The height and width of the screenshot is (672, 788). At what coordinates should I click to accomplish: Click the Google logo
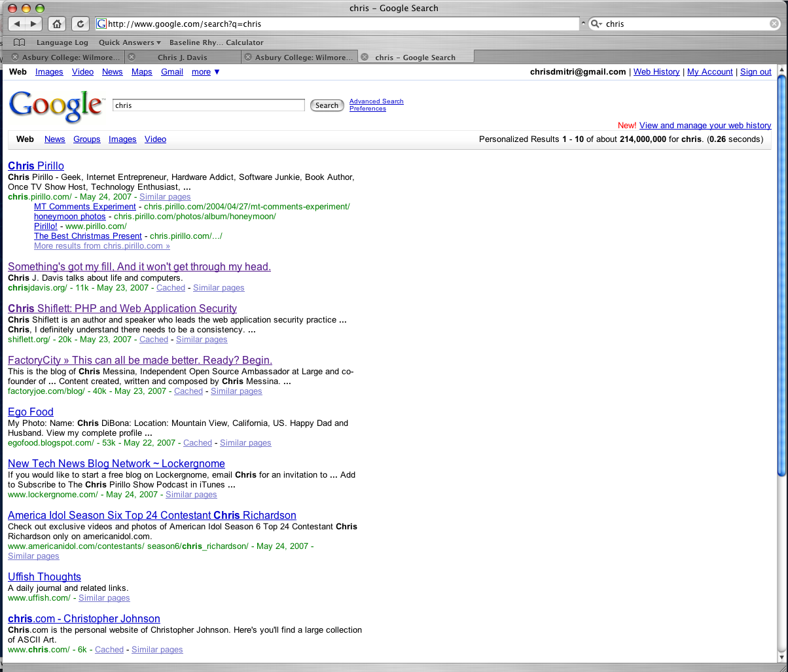tap(56, 106)
